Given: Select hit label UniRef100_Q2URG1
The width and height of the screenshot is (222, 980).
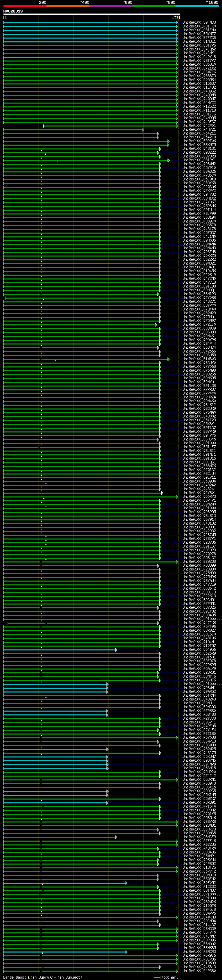Looking at the screenshot, I should (x=199, y=673).
